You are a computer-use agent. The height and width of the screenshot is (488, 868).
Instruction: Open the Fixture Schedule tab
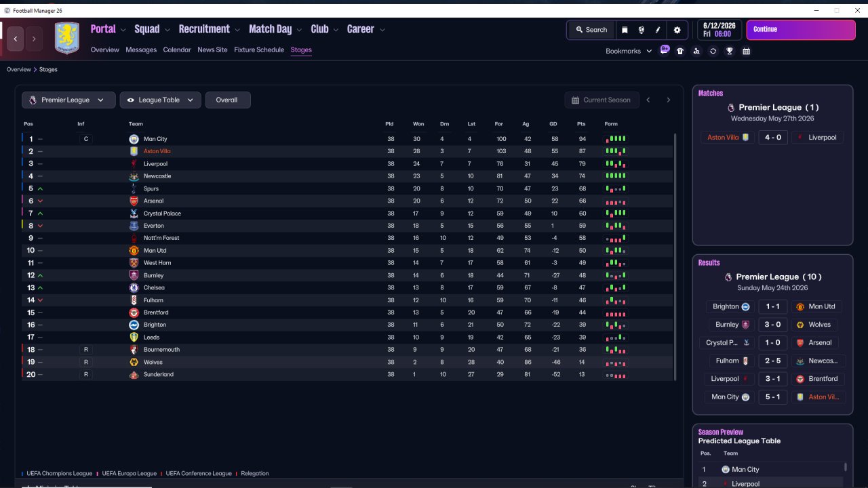pos(259,50)
